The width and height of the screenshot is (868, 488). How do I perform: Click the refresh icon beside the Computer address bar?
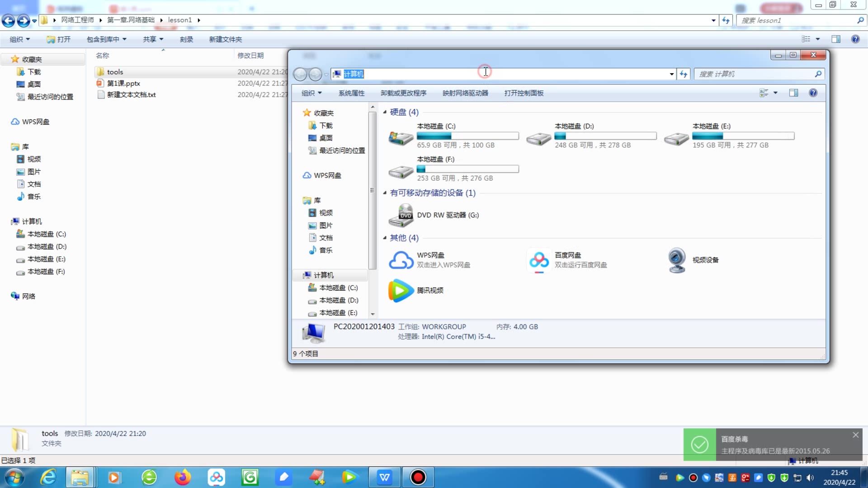pyautogui.click(x=683, y=74)
